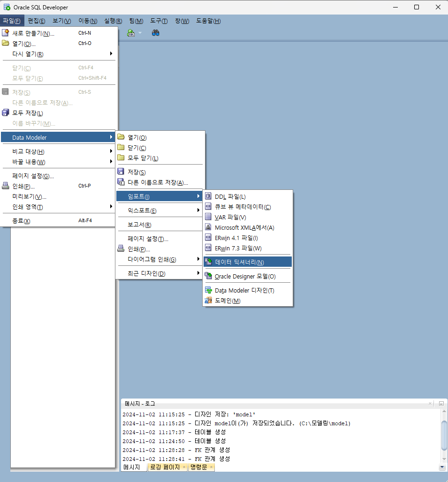Click the 모두 저장 save all icon
448x482 pixels.
pos(6,113)
